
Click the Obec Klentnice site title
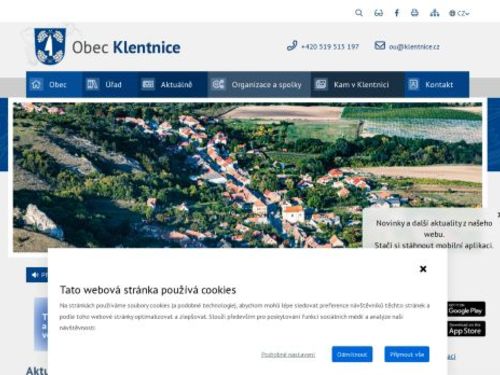pos(126,47)
